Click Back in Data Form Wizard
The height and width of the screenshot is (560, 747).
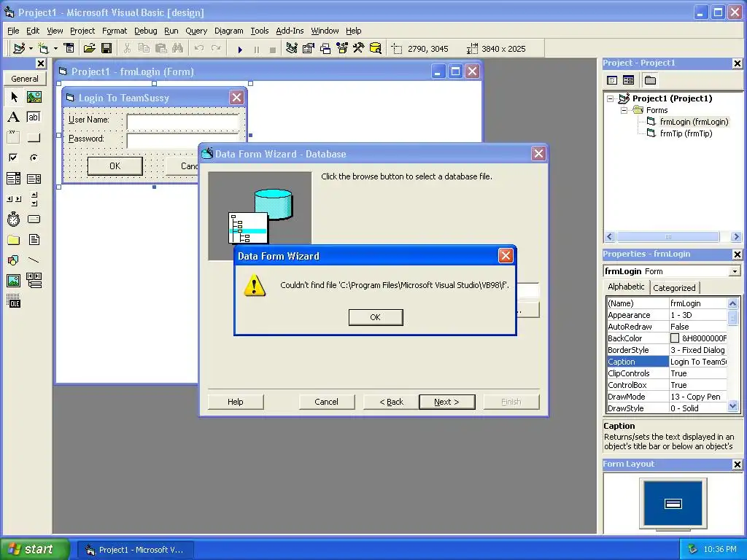391,402
